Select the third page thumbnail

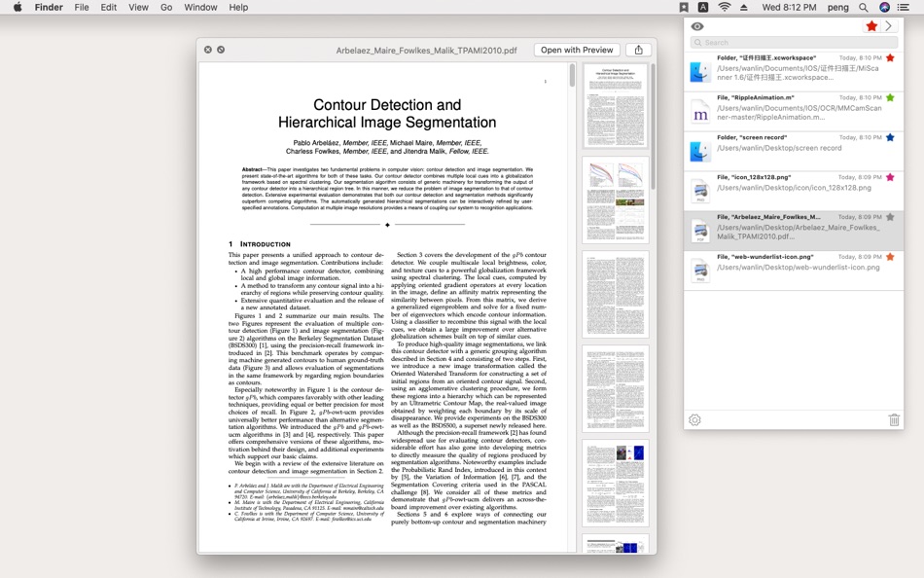(616, 294)
